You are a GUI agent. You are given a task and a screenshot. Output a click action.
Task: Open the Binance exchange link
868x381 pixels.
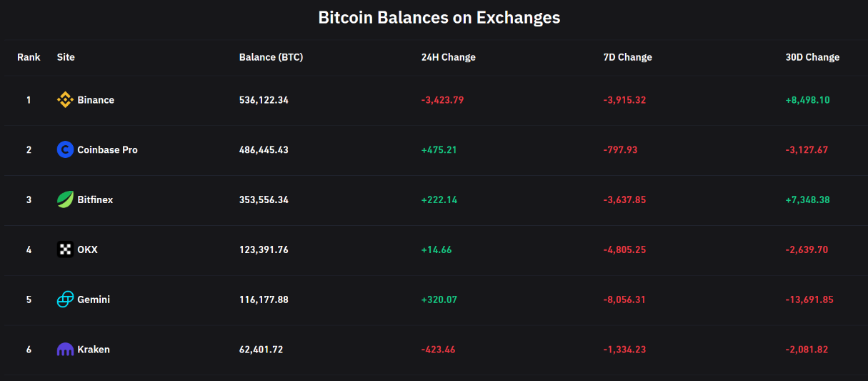tap(96, 100)
